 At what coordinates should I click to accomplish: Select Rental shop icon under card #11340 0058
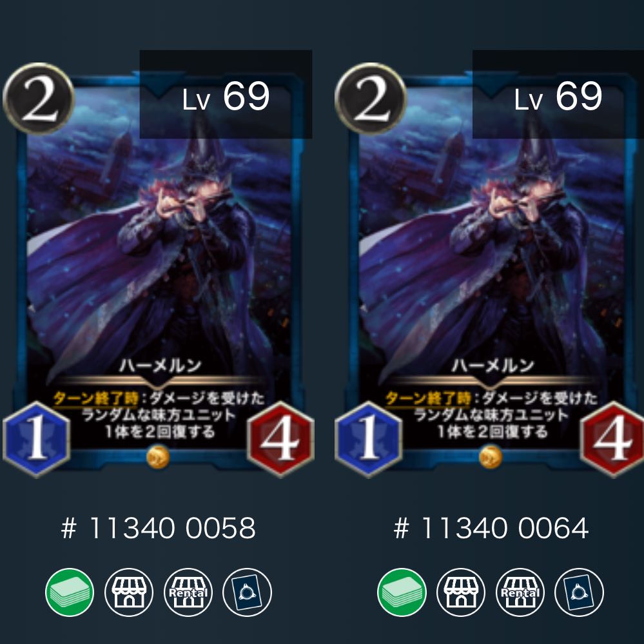point(188,592)
